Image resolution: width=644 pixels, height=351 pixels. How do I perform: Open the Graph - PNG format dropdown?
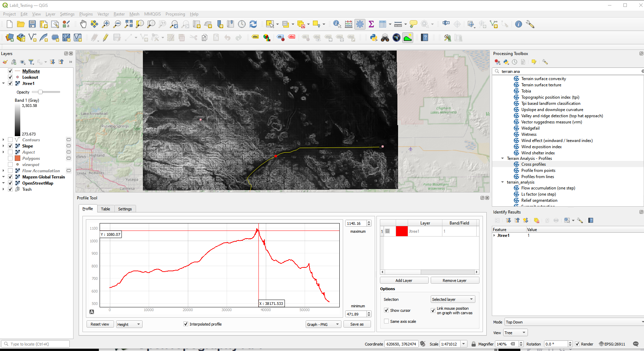tap(323, 324)
